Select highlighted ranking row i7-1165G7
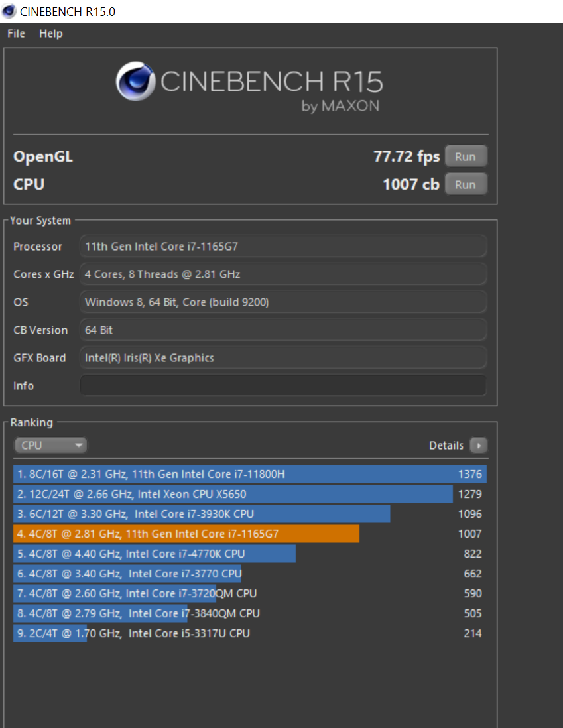 tap(250, 534)
